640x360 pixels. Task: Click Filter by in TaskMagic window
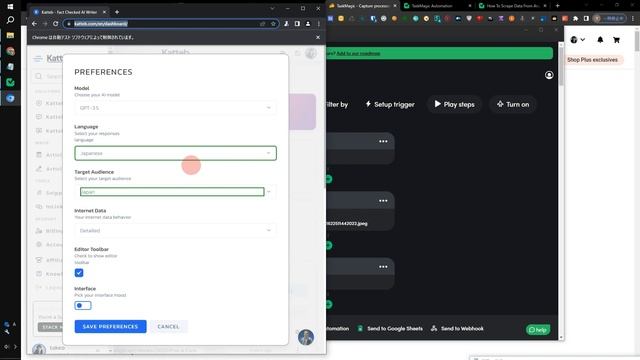[x=337, y=104]
